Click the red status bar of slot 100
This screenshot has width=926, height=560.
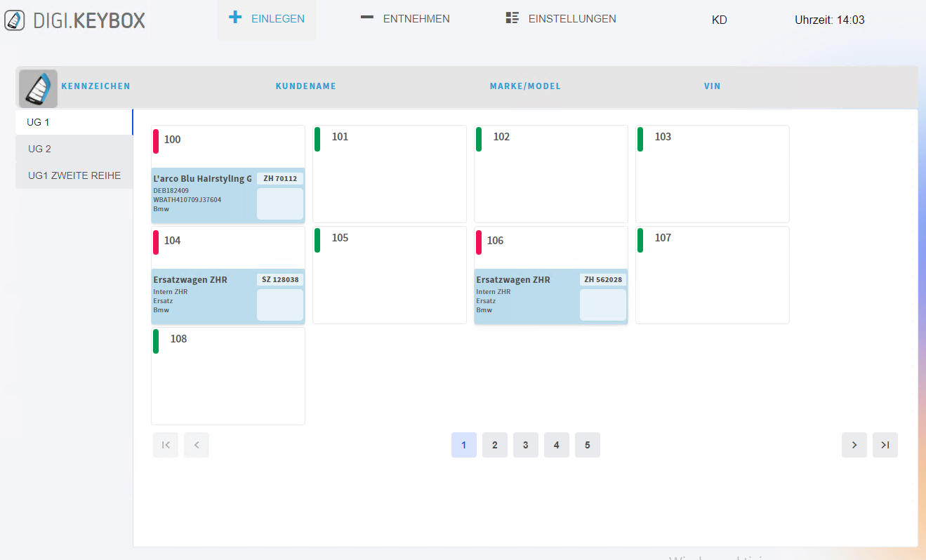pos(156,141)
